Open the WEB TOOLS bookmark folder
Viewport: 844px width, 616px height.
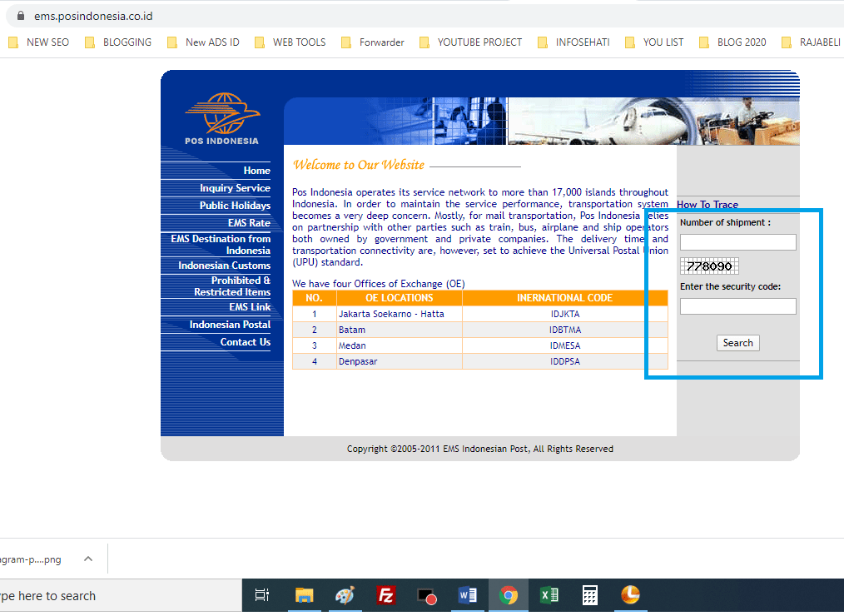(290, 42)
